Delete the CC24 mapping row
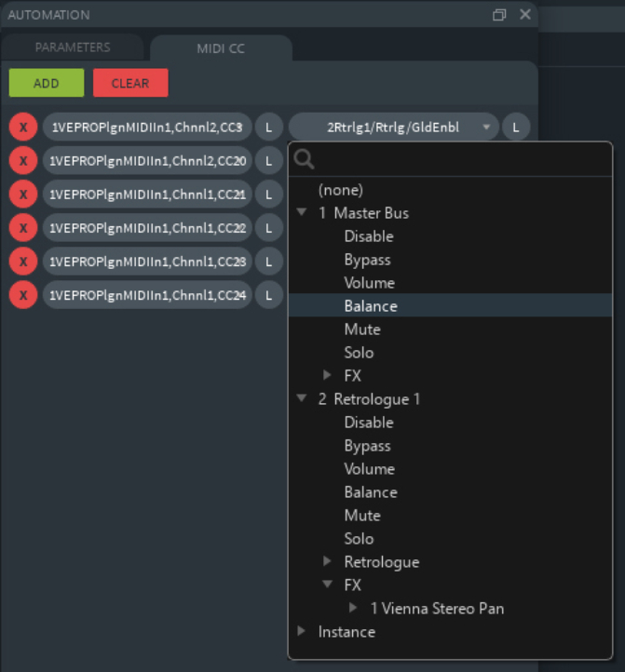The image size is (625, 672). tap(23, 295)
